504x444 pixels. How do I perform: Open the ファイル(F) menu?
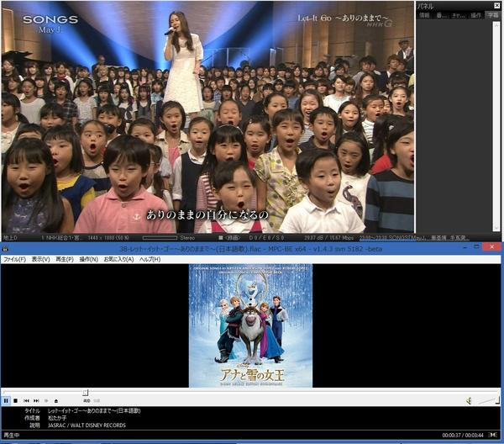pyautogui.click(x=15, y=259)
